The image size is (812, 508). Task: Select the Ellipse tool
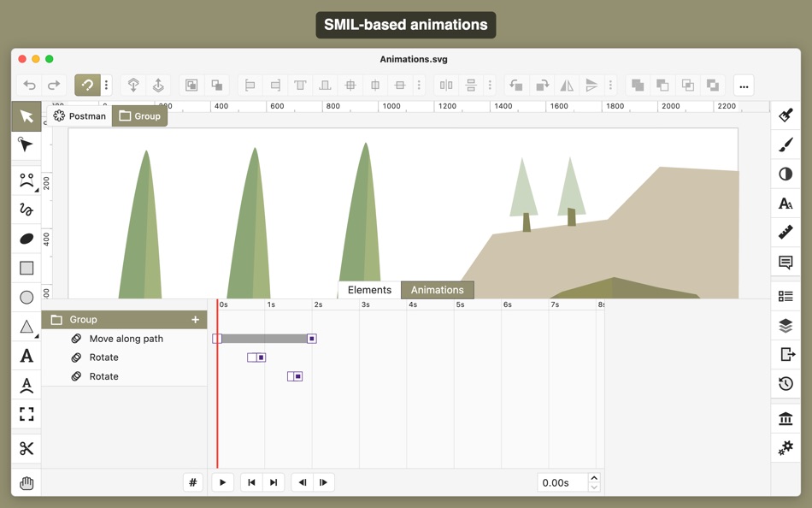pyautogui.click(x=26, y=297)
